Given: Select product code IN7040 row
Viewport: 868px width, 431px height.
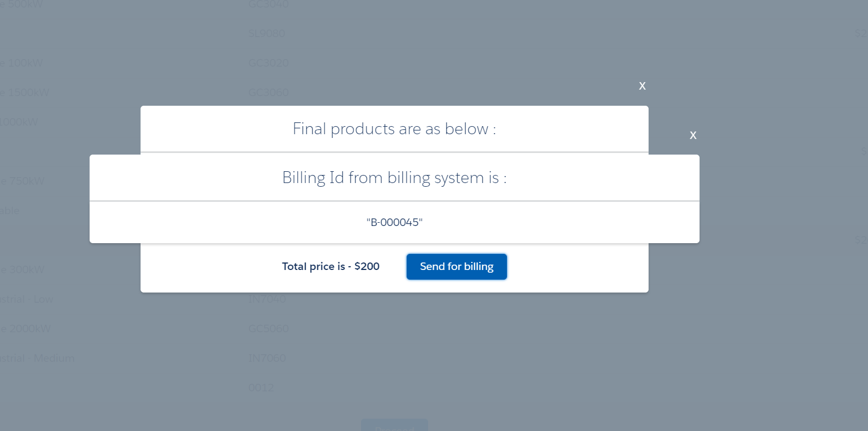Looking at the screenshot, I should (267, 299).
